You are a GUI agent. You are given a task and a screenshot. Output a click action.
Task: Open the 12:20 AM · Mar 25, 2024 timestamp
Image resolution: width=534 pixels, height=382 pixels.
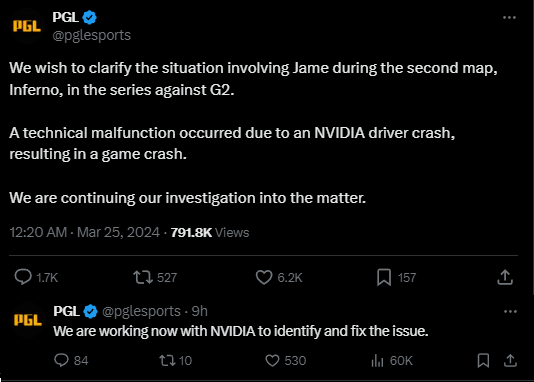[84, 232]
